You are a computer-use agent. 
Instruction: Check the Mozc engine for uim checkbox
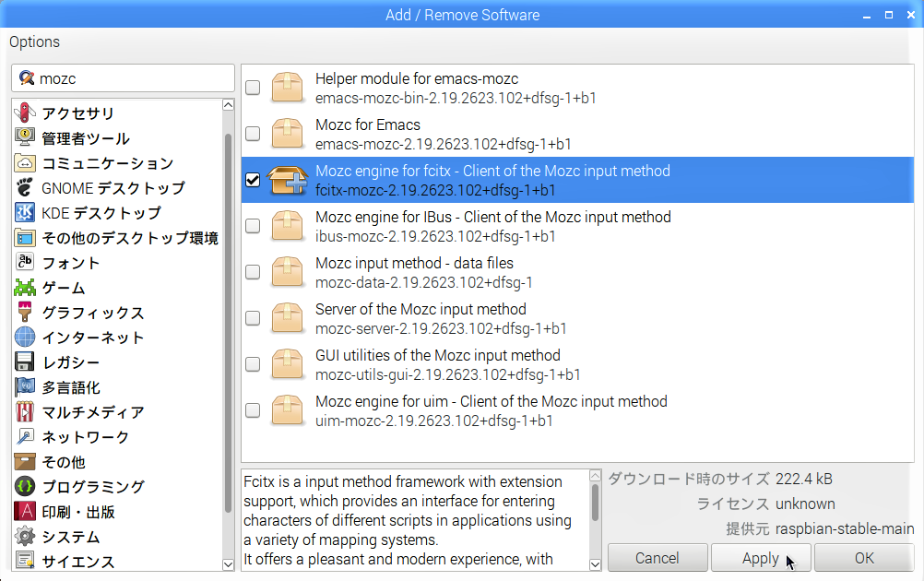(253, 410)
